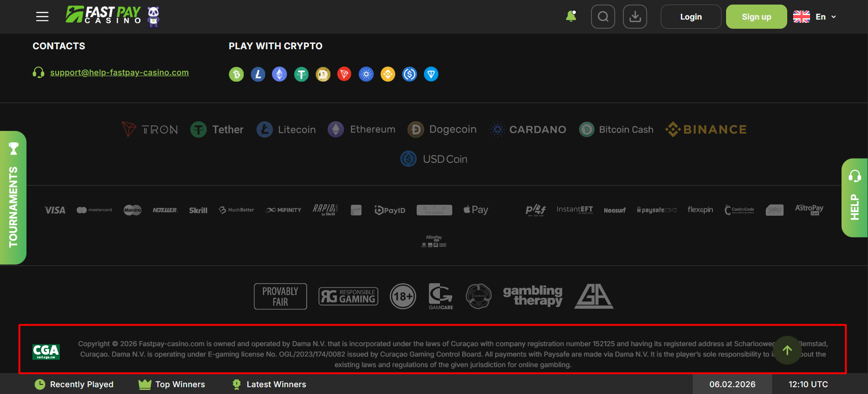Open the search magnifier button
The image size is (868, 394).
[603, 17]
